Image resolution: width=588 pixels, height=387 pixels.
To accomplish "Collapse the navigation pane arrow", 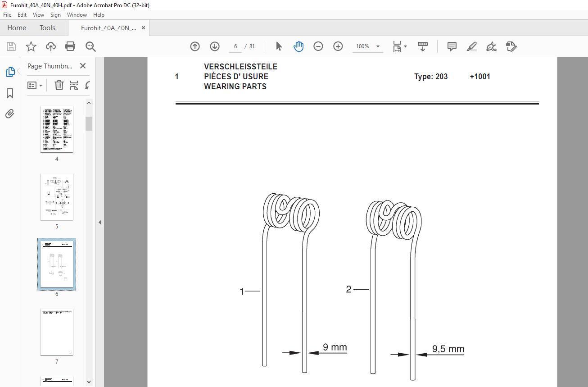I will click(x=100, y=222).
